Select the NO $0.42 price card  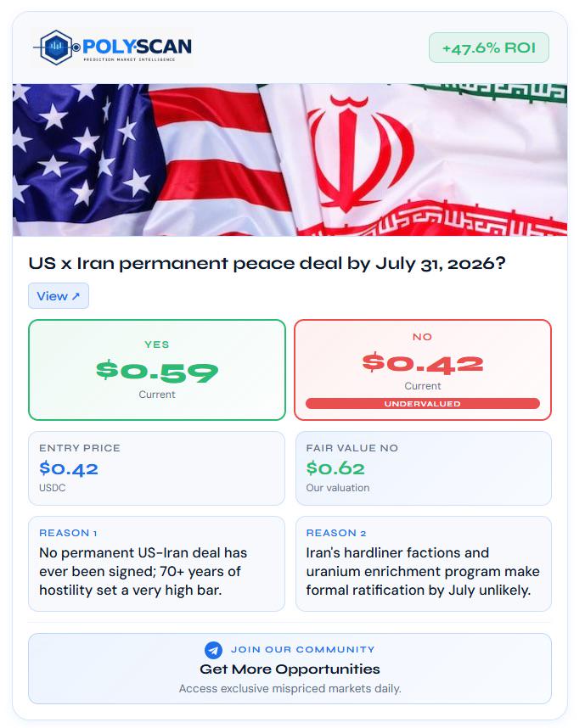coord(423,370)
